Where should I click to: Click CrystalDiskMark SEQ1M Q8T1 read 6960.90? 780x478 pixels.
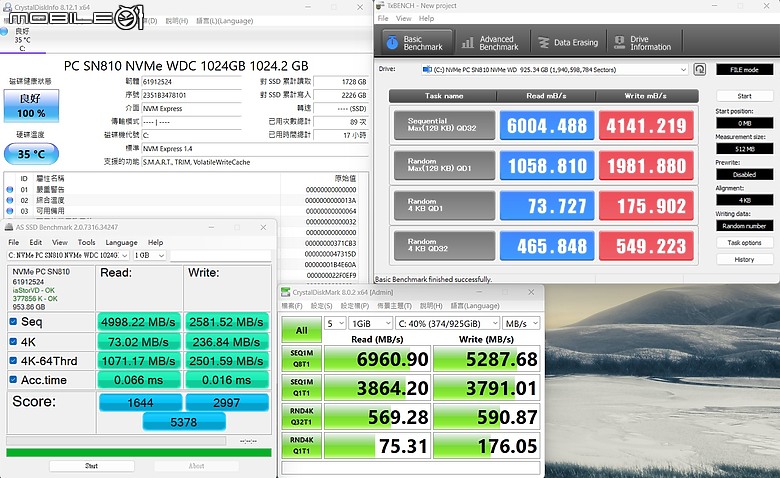[380, 359]
